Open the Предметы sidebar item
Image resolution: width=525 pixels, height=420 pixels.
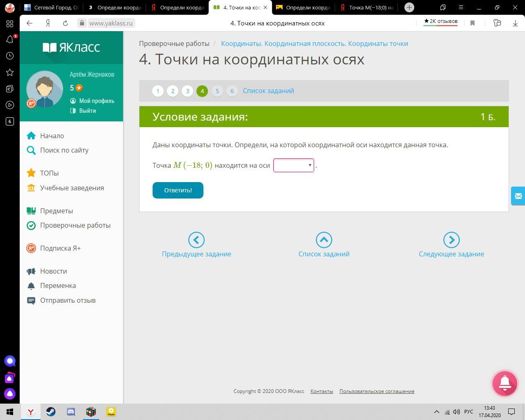coord(56,211)
